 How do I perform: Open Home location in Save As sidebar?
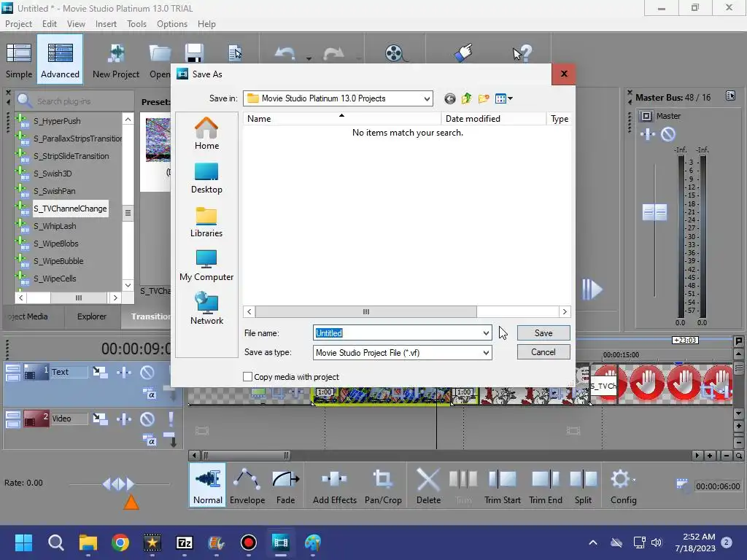(206, 134)
